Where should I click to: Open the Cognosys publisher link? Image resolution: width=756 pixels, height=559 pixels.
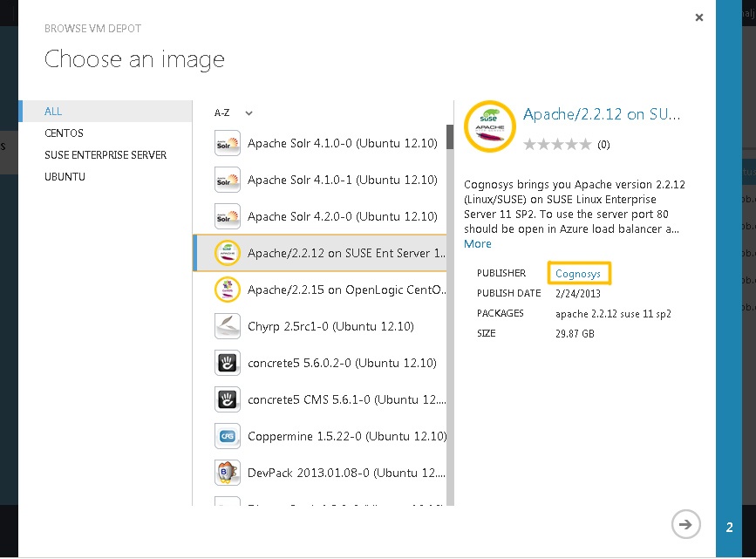(578, 274)
